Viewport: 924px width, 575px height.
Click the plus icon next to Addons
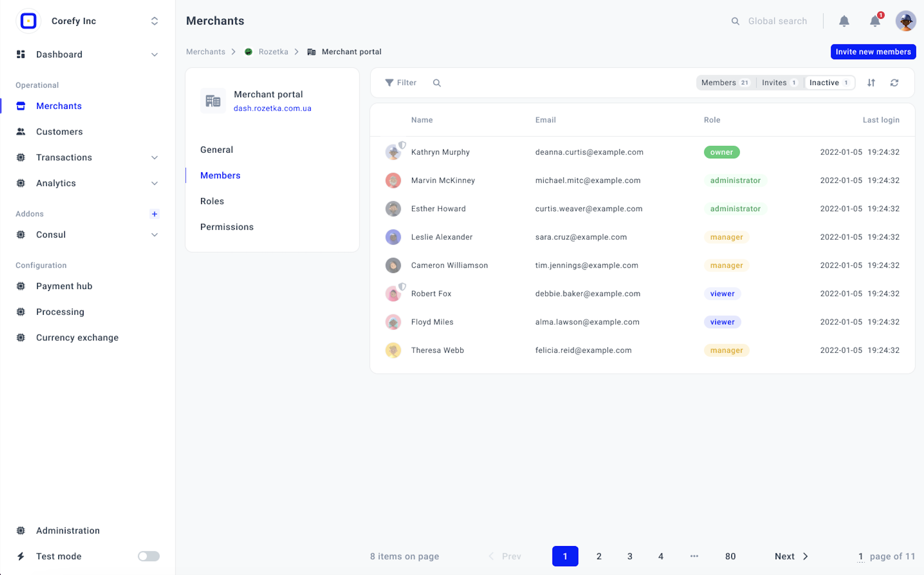pos(154,214)
